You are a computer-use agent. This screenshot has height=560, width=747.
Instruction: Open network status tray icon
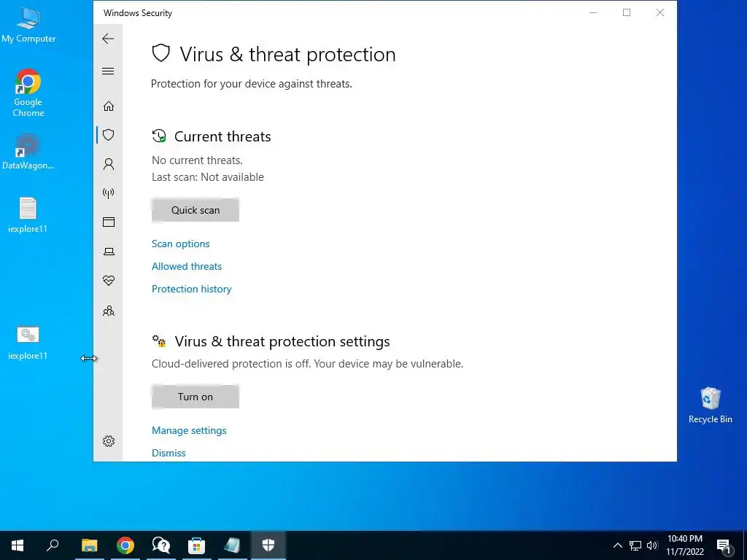pos(635,545)
